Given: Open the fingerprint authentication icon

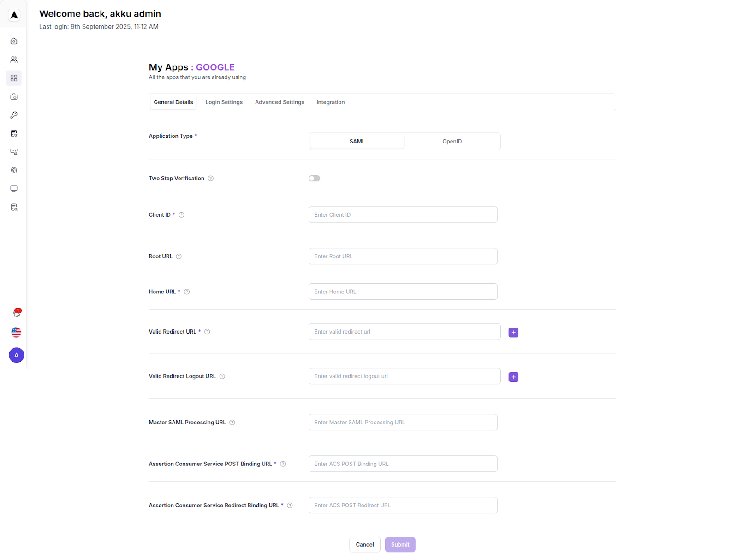Looking at the screenshot, I should tap(14, 170).
